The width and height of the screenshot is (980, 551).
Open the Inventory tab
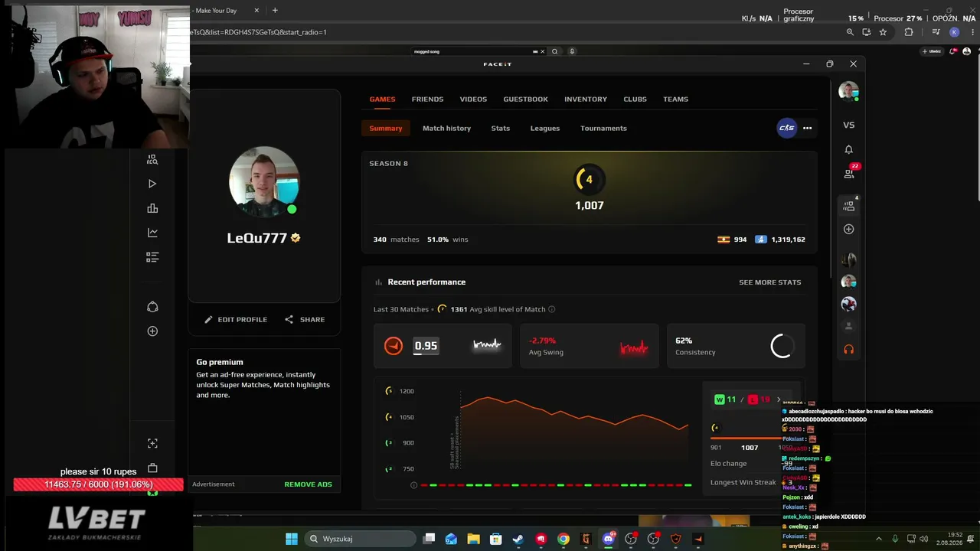point(586,99)
